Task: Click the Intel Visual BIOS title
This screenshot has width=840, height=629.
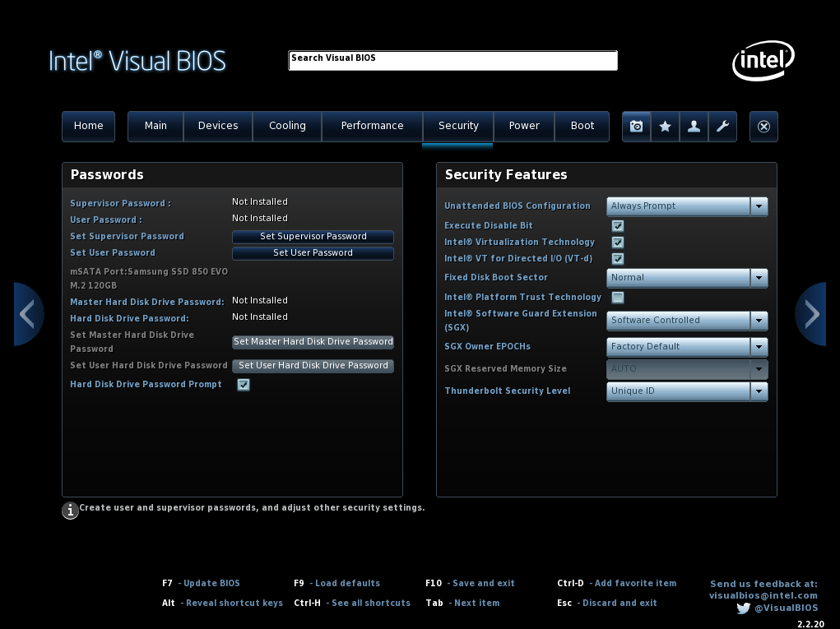Action: click(x=137, y=61)
